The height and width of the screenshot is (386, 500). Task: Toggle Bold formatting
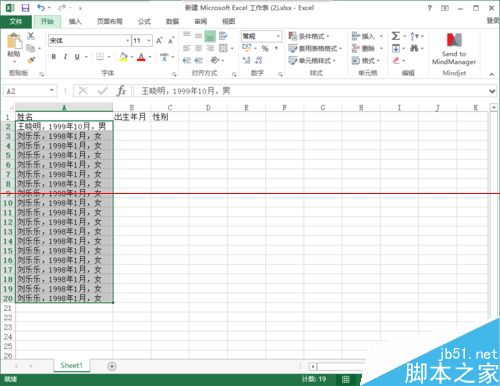click(54, 57)
